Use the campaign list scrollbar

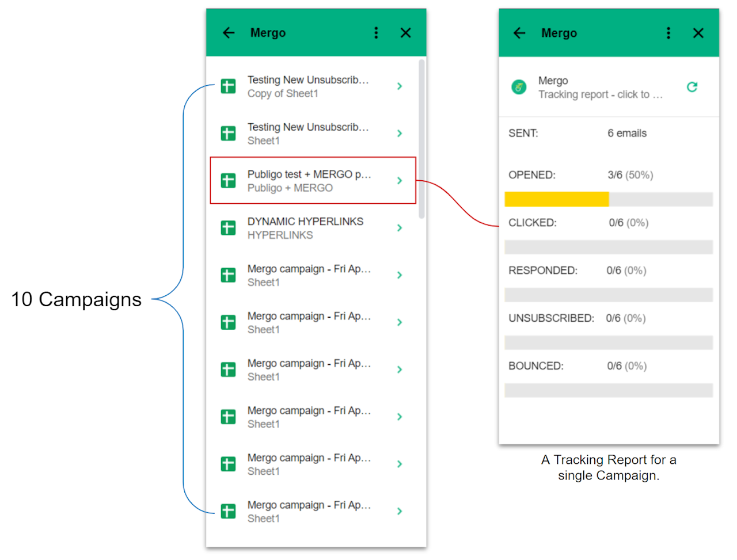[421, 139]
